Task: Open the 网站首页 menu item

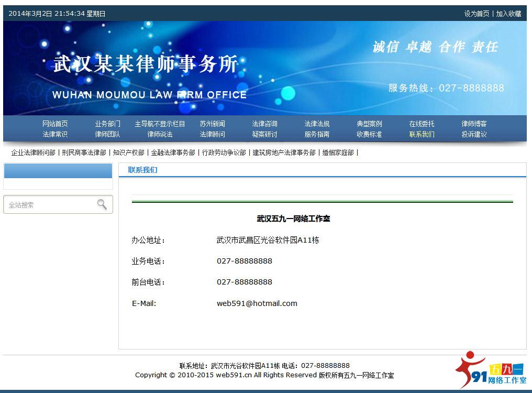Action: (x=56, y=124)
